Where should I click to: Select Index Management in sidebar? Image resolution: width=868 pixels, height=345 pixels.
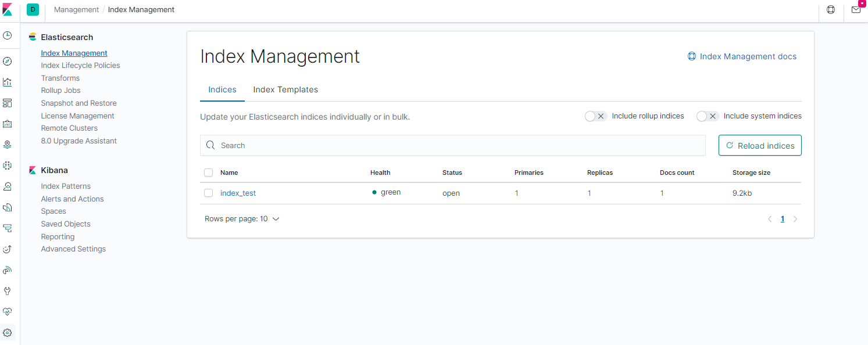click(74, 53)
